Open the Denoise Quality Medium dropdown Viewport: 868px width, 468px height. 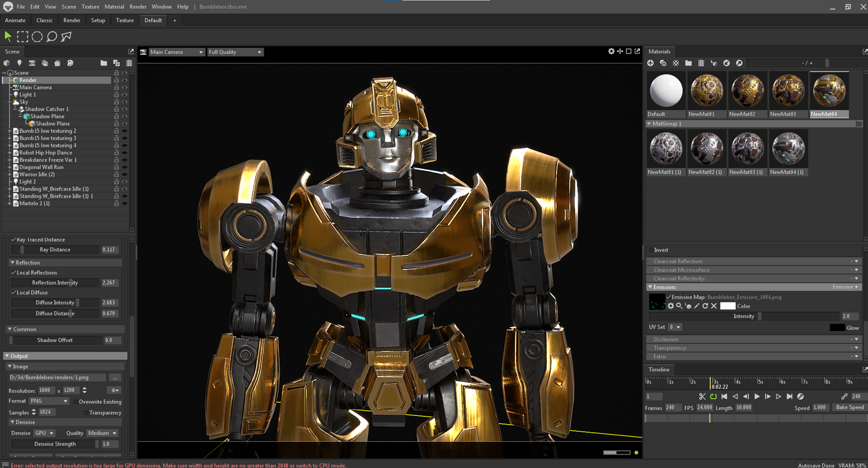point(102,433)
